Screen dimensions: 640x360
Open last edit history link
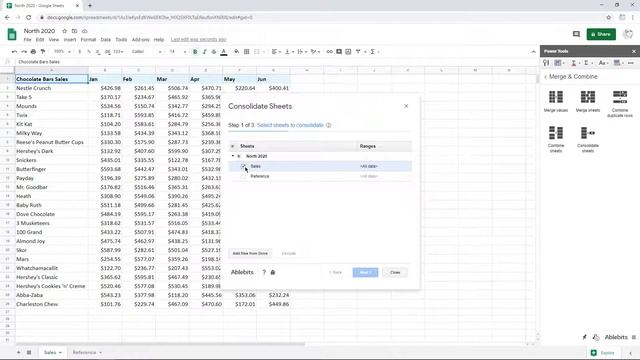point(198,40)
